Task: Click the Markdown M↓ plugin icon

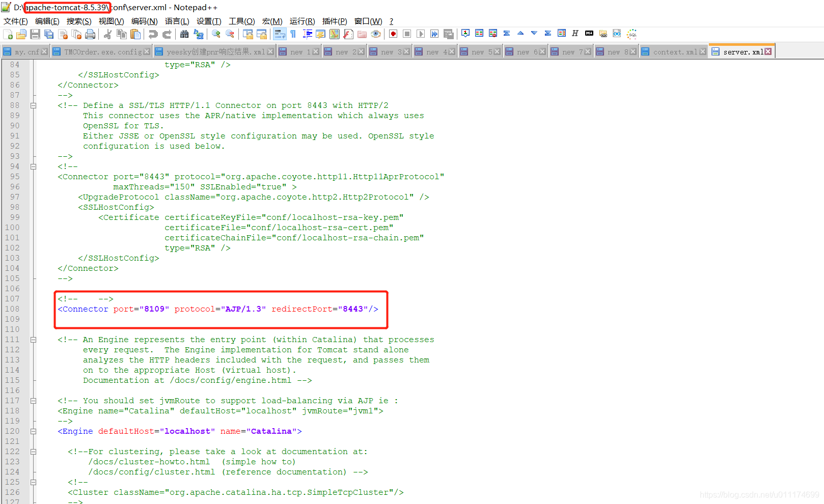Action: (589, 33)
